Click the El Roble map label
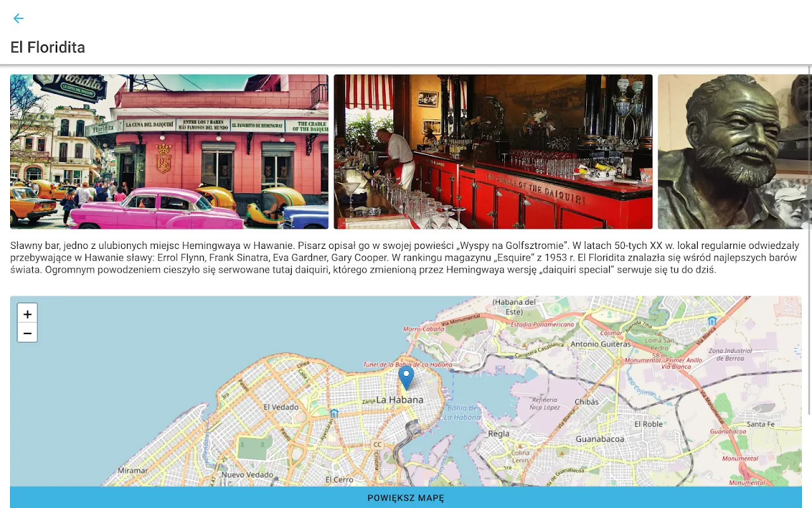812x508 pixels. 648,424
